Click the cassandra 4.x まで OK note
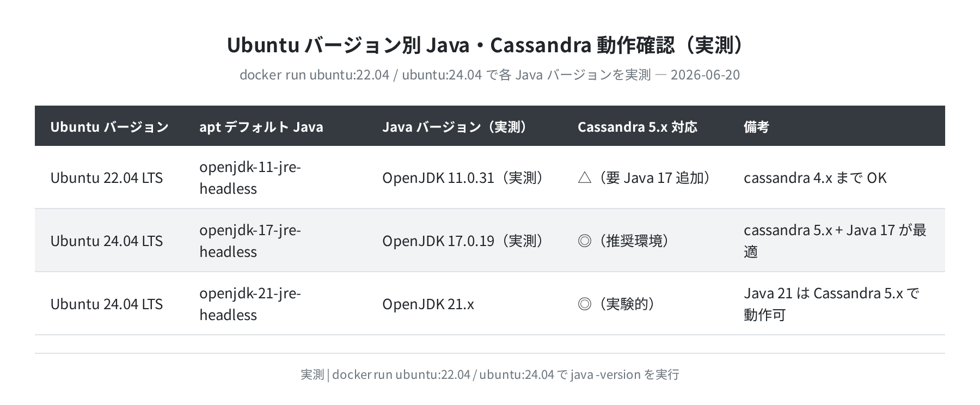The height and width of the screenshot is (405, 980). coord(815,177)
